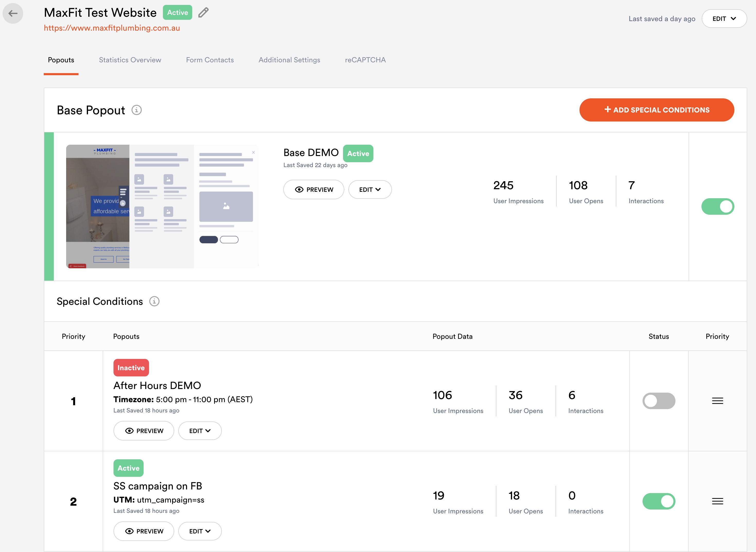Viewport: 756px width, 552px height.
Task: Click the Add Special Conditions button
Action: (x=656, y=110)
